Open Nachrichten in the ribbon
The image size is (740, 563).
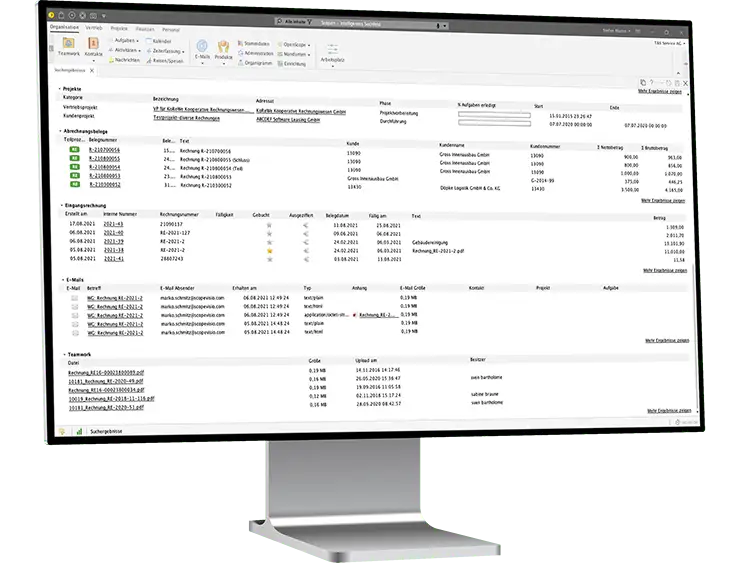tap(124, 60)
